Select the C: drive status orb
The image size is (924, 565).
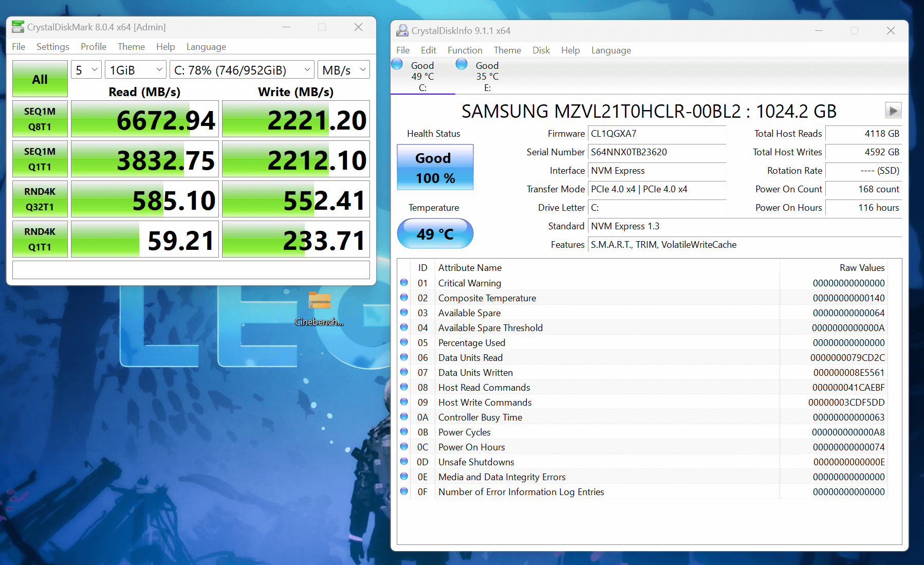click(x=397, y=64)
